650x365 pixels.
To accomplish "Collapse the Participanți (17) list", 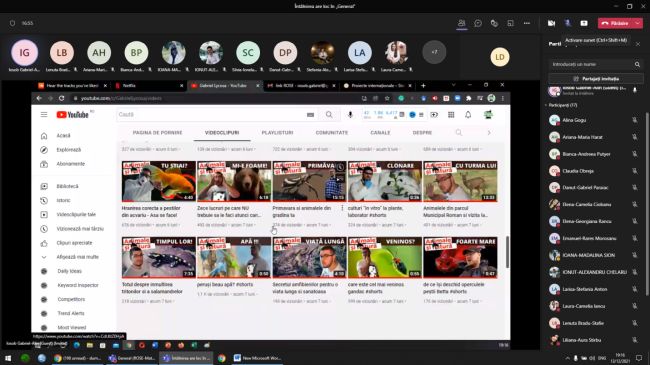I will click(x=546, y=105).
